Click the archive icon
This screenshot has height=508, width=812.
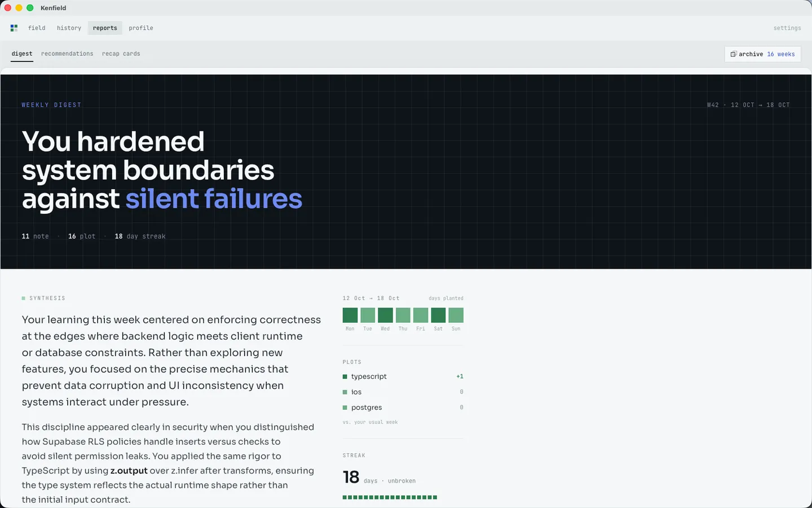click(x=733, y=54)
